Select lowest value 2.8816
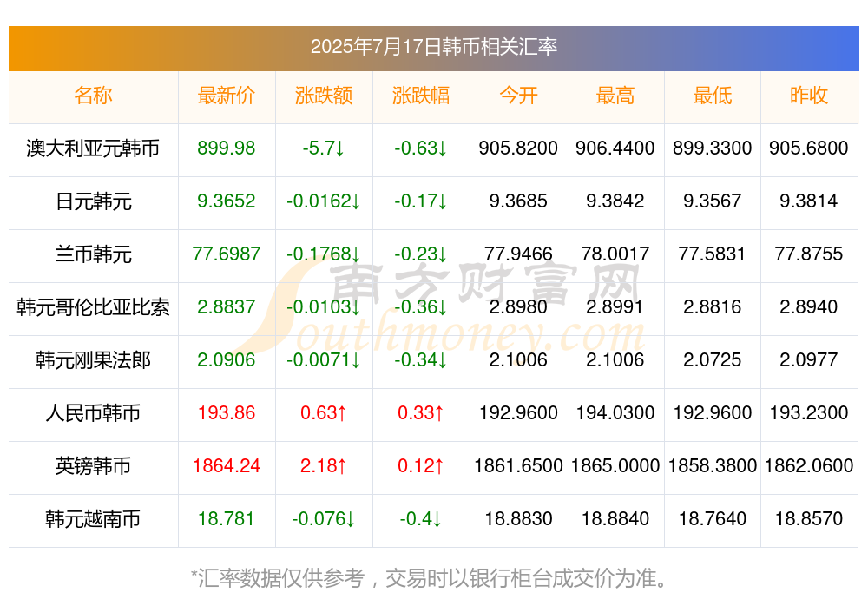 [713, 306]
